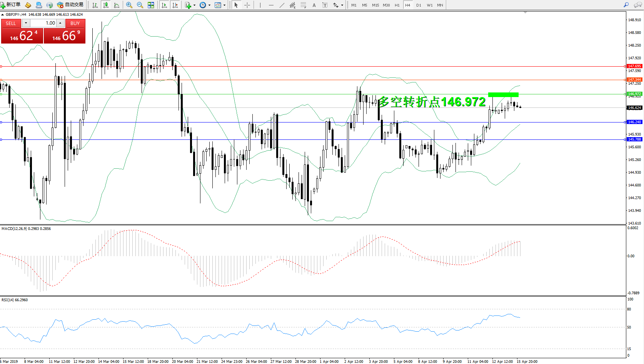Click the Tile Windows icon
Viewport: 644px width, 364px height.
(x=151, y=5)
